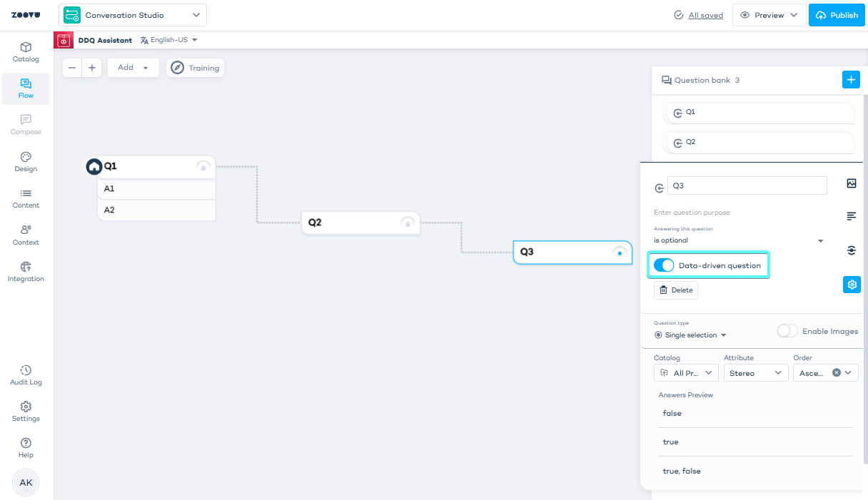868x500 pixels.
Task: Turn on Enable Images switch
Action: tap(787, 331)
